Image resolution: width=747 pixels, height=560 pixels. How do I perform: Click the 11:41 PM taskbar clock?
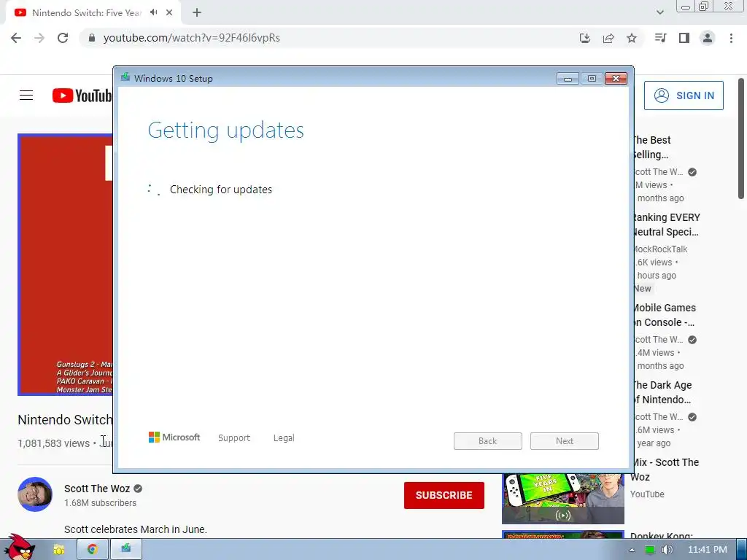click(708, 550)
